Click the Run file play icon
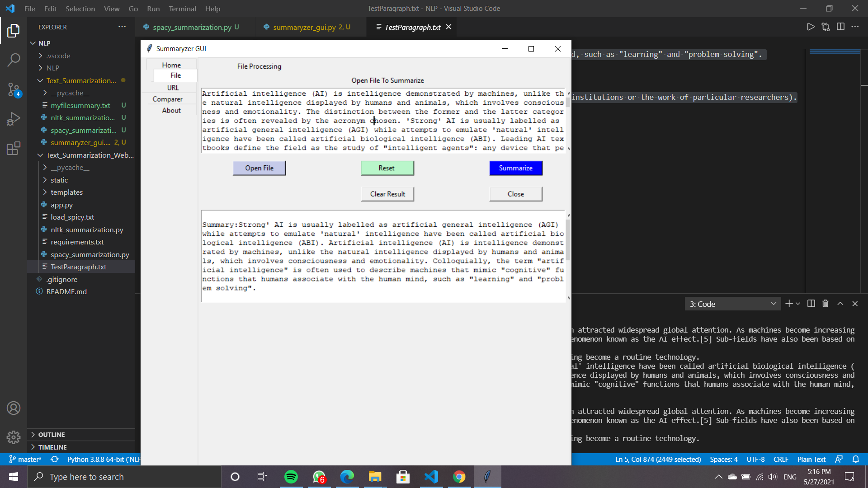 point(811,27)
